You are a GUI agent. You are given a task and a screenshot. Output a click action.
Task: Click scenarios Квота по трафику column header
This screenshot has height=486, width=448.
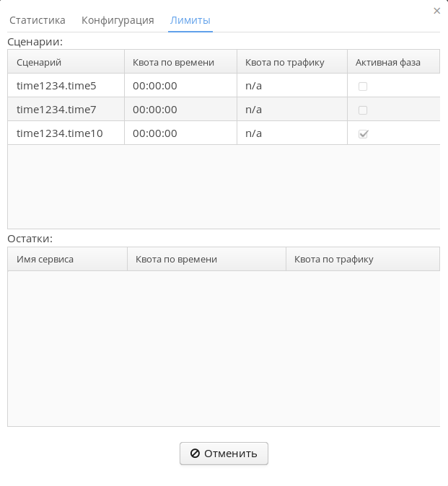(291, 62)
